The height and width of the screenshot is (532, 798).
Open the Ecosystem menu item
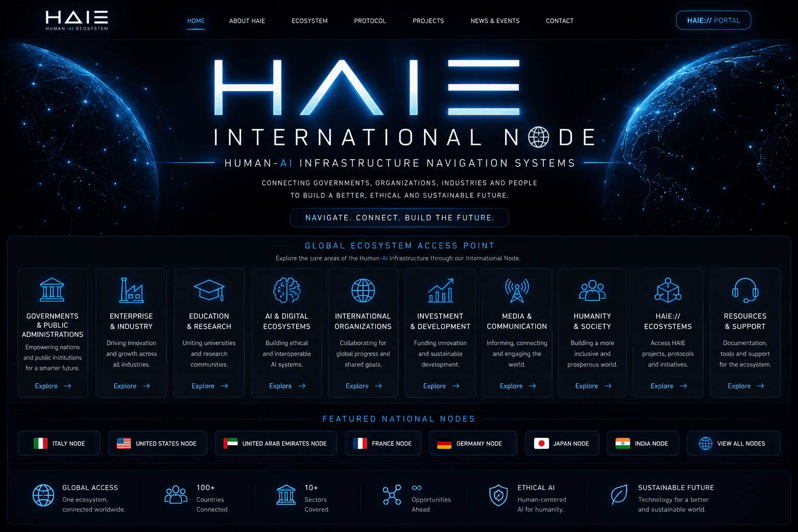click(310, 21)
